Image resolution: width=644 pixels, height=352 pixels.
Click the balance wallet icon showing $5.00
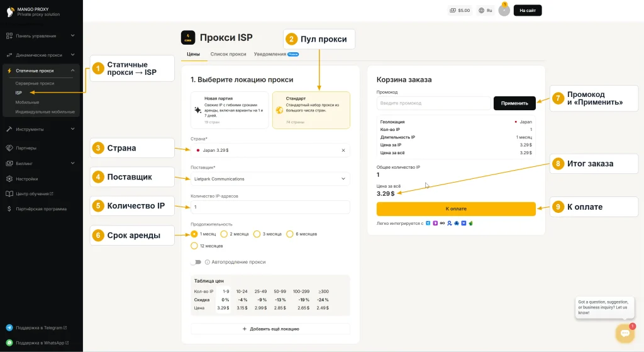pos(453,10)
